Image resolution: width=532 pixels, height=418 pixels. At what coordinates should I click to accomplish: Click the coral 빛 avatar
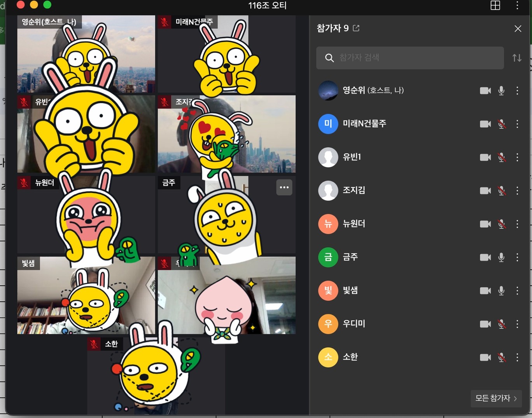click(328, 291)
